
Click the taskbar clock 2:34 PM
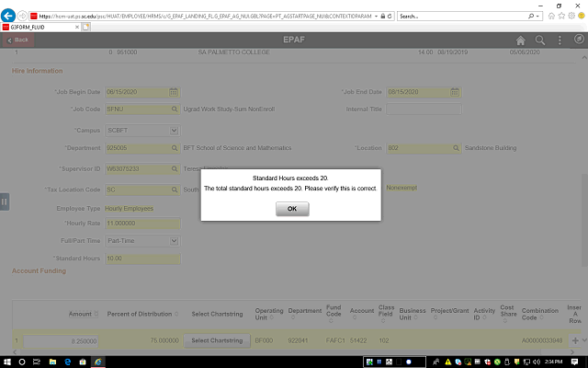[553, 362]
